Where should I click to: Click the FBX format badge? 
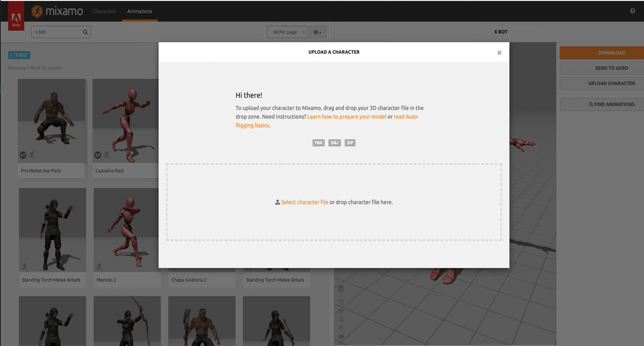tap(318, 143)
